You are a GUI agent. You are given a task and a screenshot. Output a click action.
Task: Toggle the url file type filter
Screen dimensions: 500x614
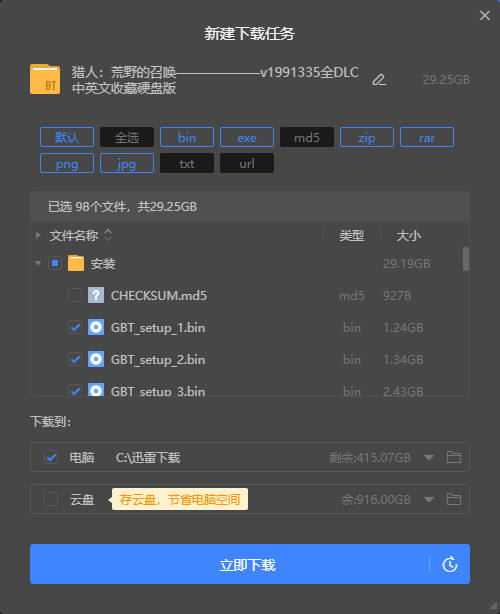(x=247, y=163)
